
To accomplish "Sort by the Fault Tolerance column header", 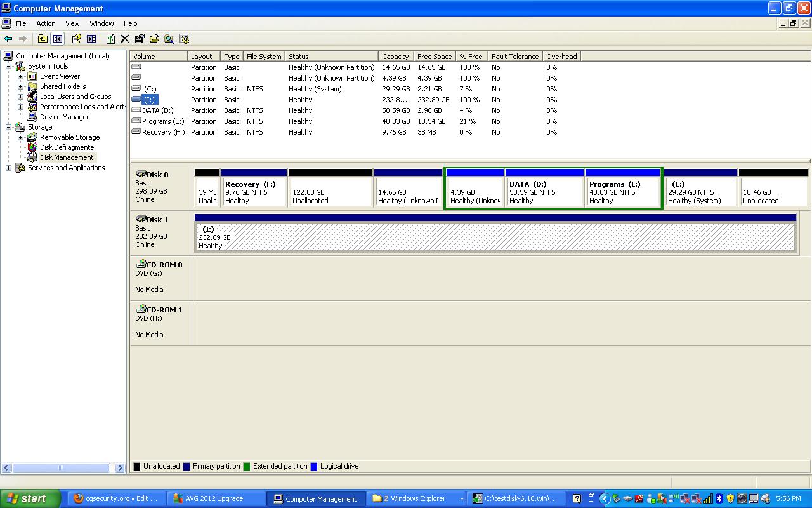I will coord(515,57).
